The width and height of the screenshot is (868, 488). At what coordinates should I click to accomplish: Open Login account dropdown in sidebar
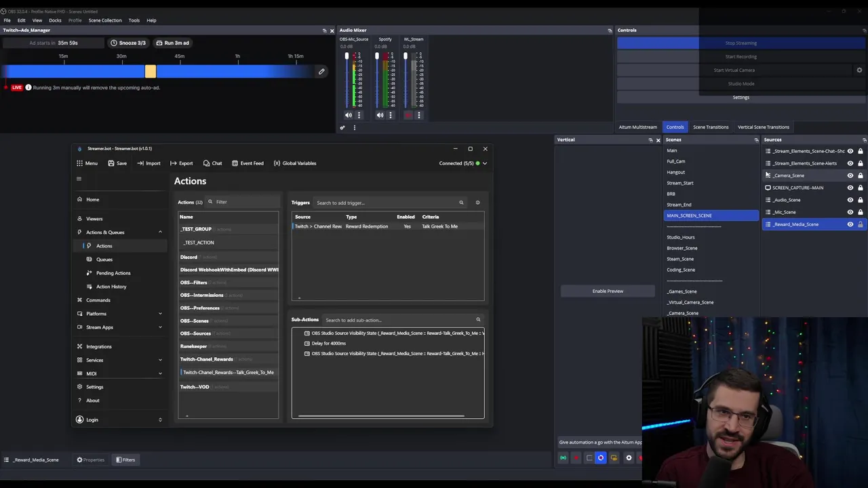160,420
